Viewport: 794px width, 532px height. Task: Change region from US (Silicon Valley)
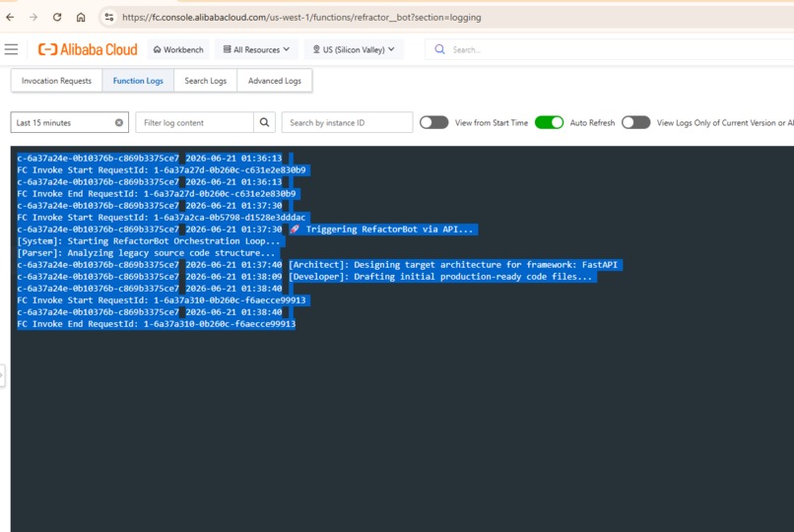[354, 49]
